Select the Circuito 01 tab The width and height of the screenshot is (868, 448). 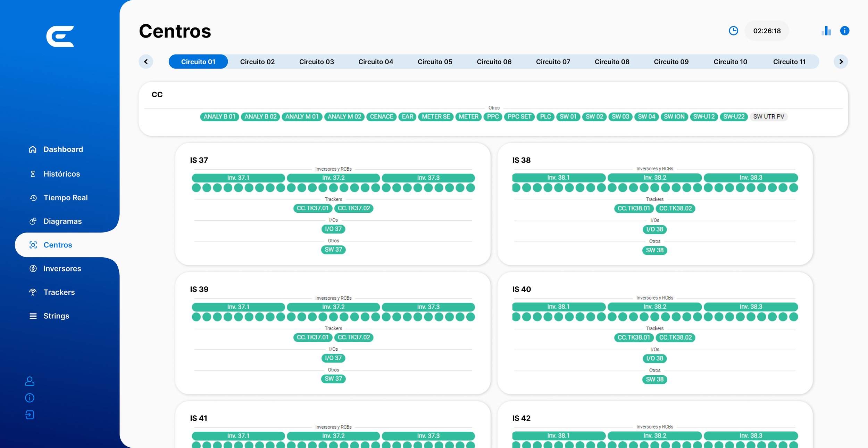click(x=198, y=62)
